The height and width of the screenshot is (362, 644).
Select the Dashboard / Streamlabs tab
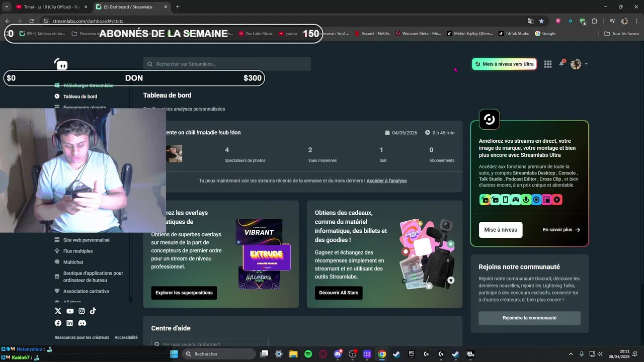pos(131,7)
